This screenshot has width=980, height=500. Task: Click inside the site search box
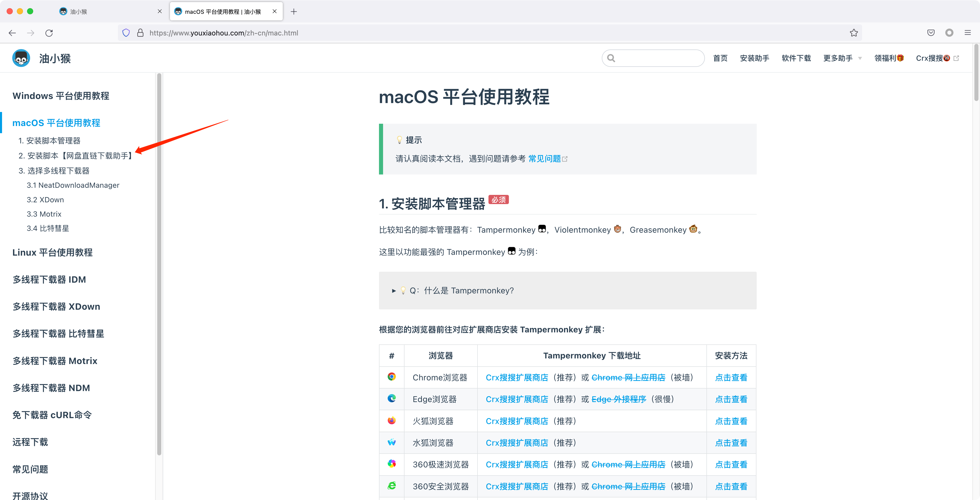tap(653, 58)
